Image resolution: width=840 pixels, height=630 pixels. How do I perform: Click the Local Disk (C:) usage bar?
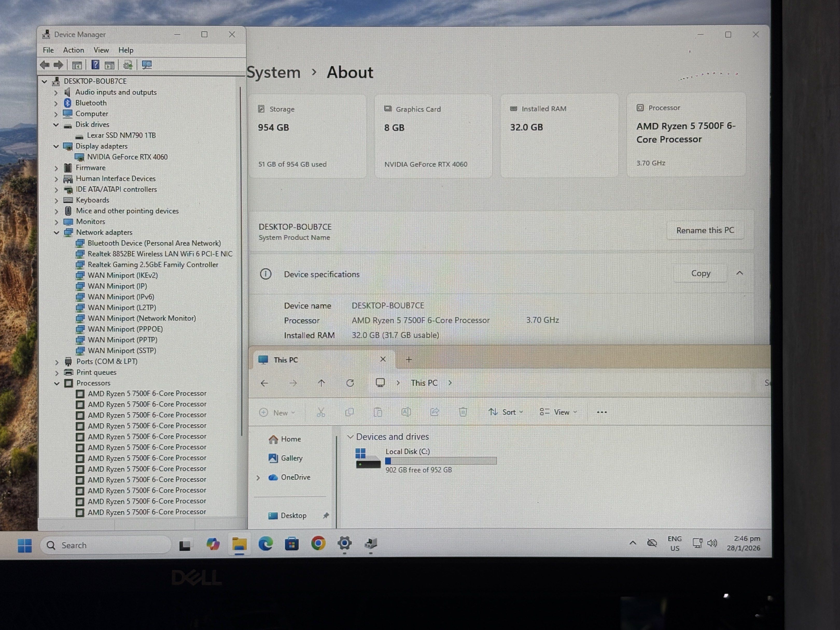440,461
